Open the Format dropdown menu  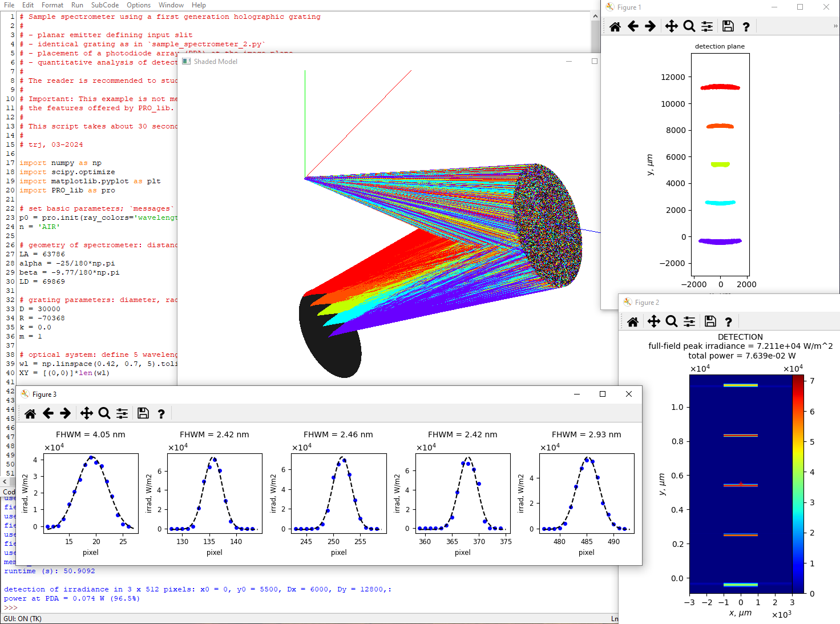point(52,5)
